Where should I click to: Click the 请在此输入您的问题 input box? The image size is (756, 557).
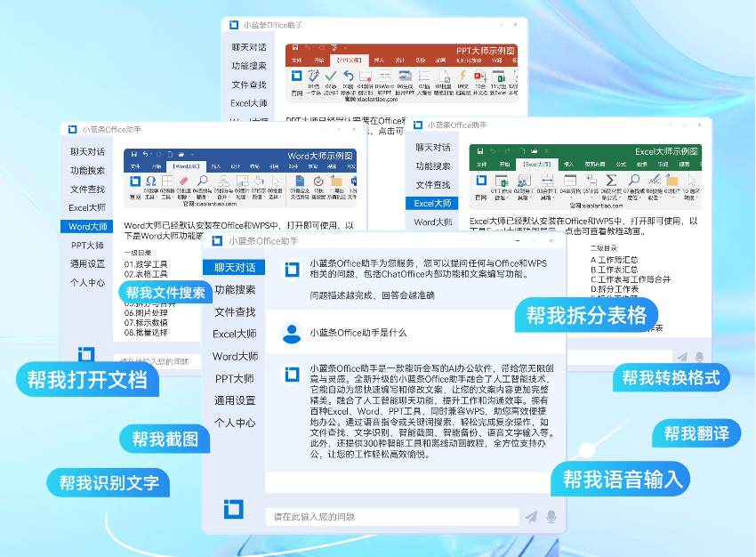tap(391, 516)
